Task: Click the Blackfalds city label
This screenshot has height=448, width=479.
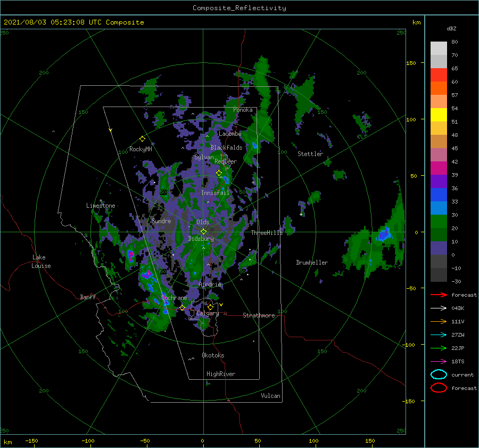Action: click(x=226, y=148)
